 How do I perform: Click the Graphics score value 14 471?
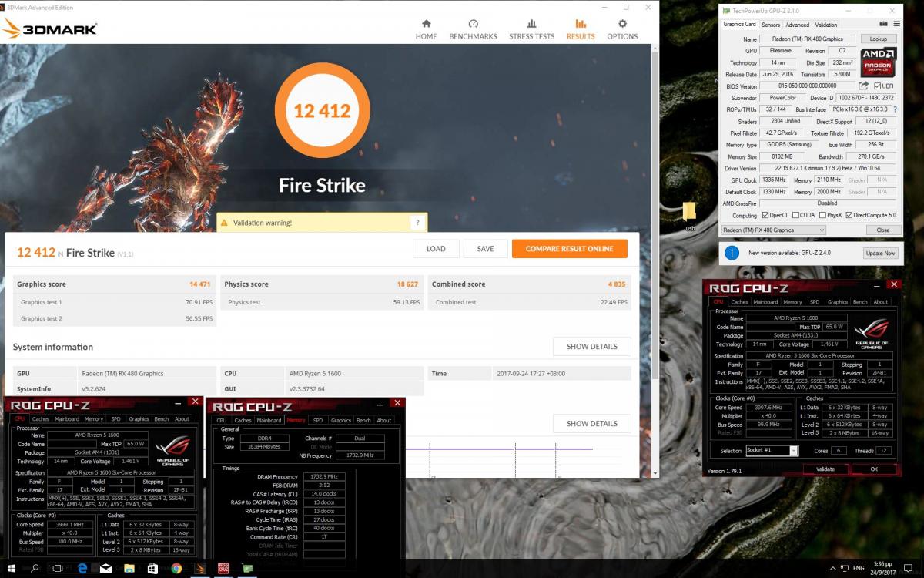tap(200, 284)
